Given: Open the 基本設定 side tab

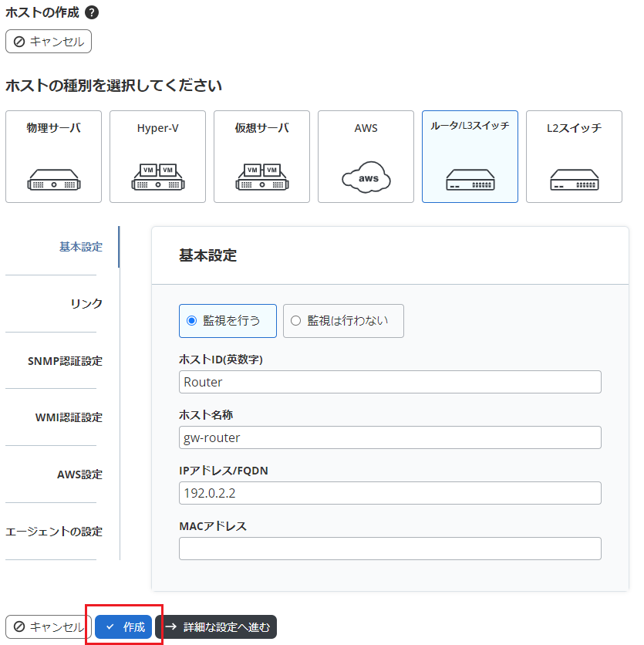Looking at the screenshot, I should pos(80,247).
